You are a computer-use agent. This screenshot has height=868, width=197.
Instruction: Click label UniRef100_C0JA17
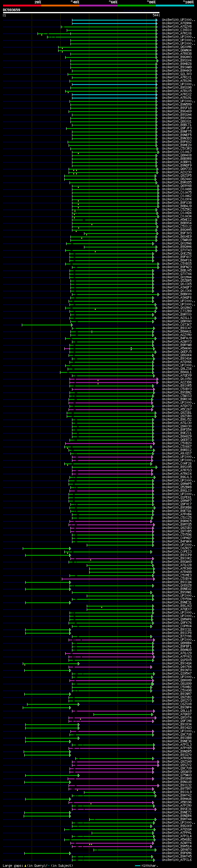(x=177, y=152)
